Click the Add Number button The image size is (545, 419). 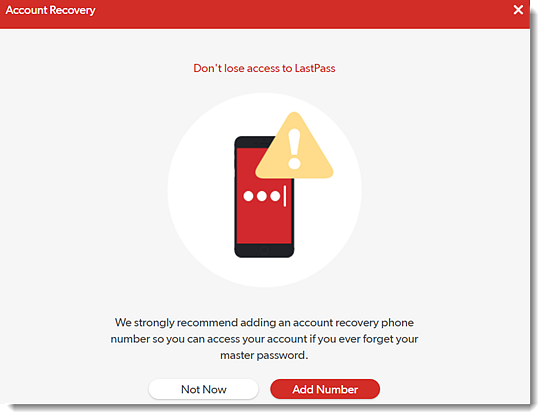click(x=325, y=389)
